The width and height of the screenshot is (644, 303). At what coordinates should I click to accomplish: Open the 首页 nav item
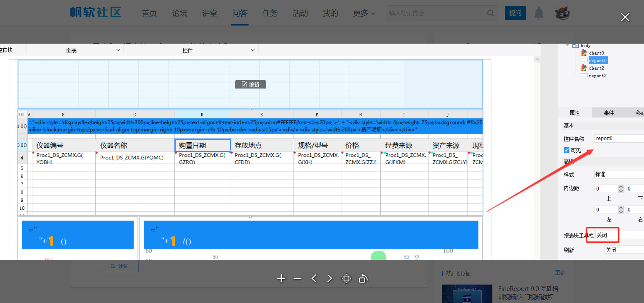click(149, 13)
